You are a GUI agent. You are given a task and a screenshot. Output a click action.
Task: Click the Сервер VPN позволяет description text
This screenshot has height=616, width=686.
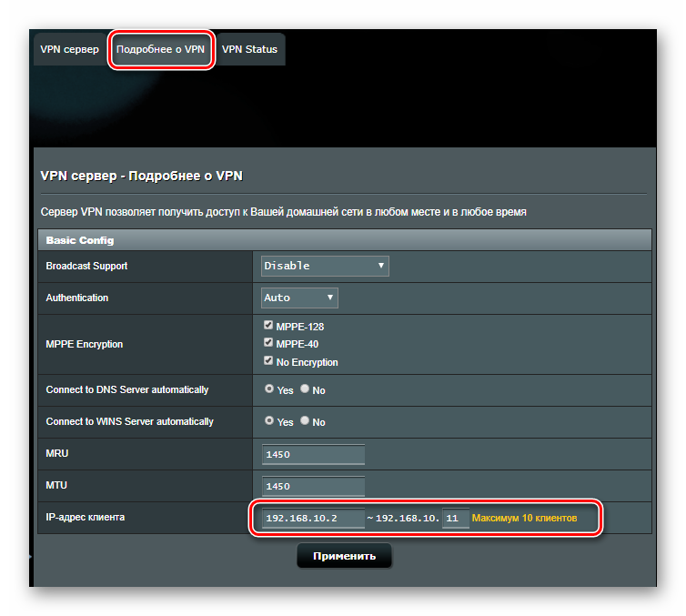point(284,212)
